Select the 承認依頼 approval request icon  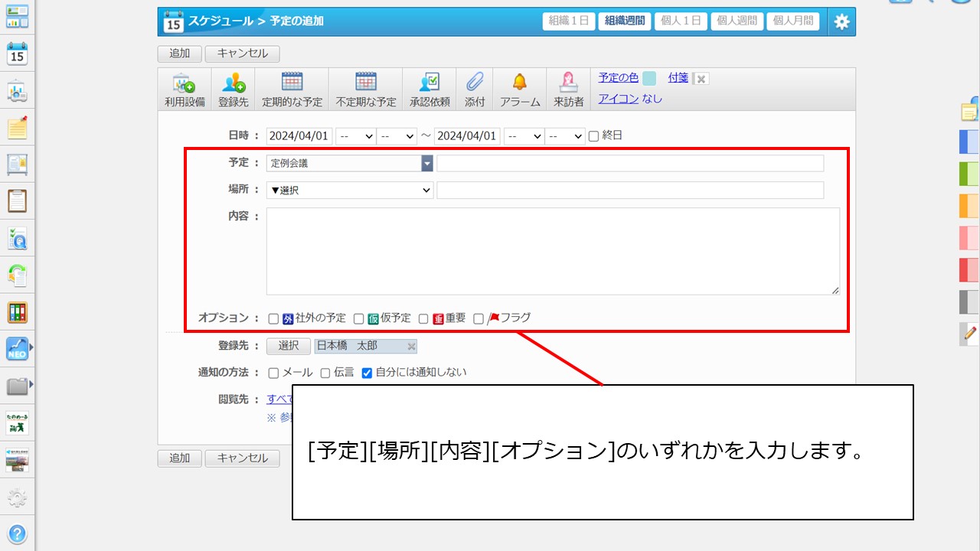430,83
